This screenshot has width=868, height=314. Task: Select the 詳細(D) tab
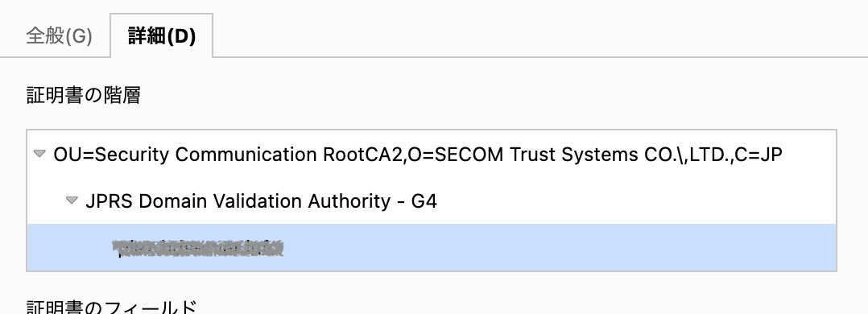[162, 36]
